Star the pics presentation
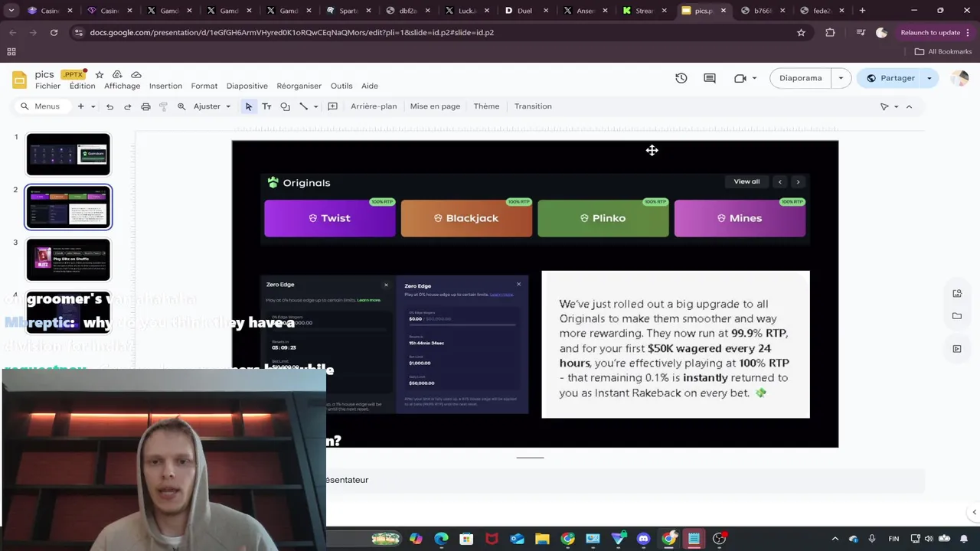This screenshot has width=980, height=551. click(x=100, y=74)
